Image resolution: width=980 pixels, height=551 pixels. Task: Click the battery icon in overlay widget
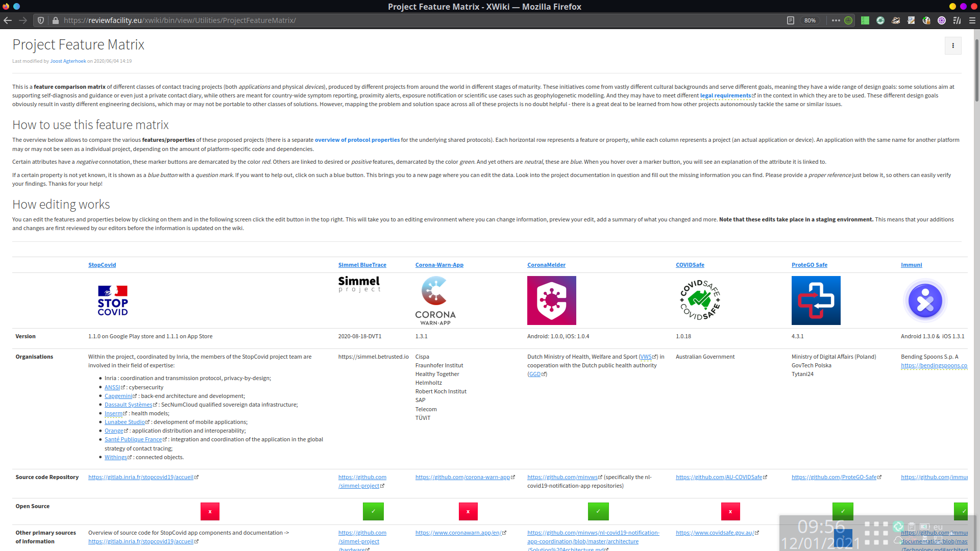click(x=924, y=526)
